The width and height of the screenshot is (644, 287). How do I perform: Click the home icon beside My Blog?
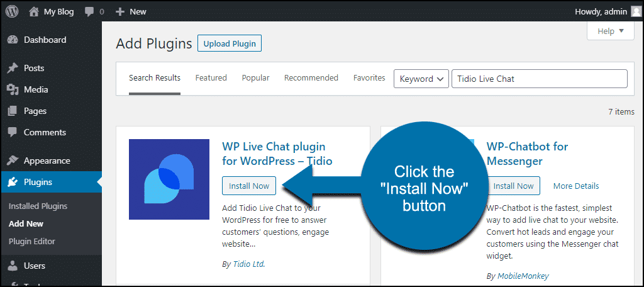coord(34,11)
